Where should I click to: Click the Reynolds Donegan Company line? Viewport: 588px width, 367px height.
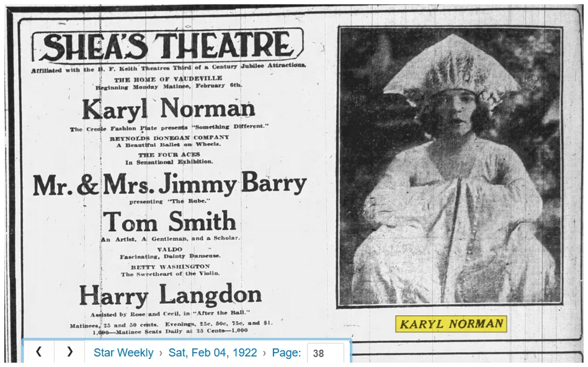coord(169,137)
